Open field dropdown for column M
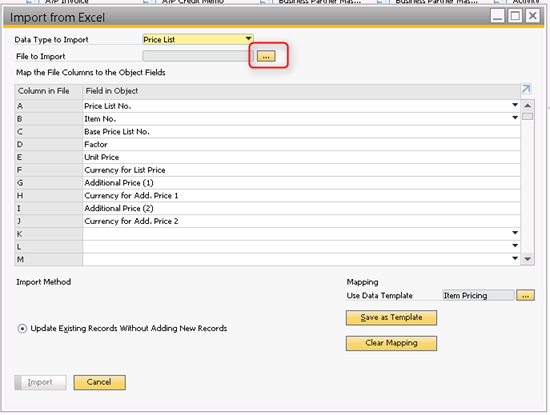 [515, 259]
